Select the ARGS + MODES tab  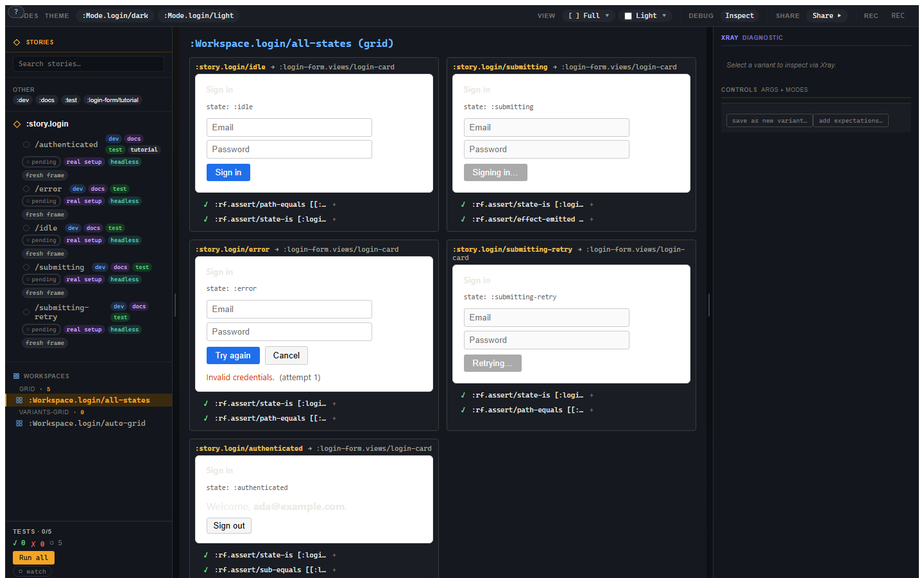pyautogui.click(x=784, y=90)
